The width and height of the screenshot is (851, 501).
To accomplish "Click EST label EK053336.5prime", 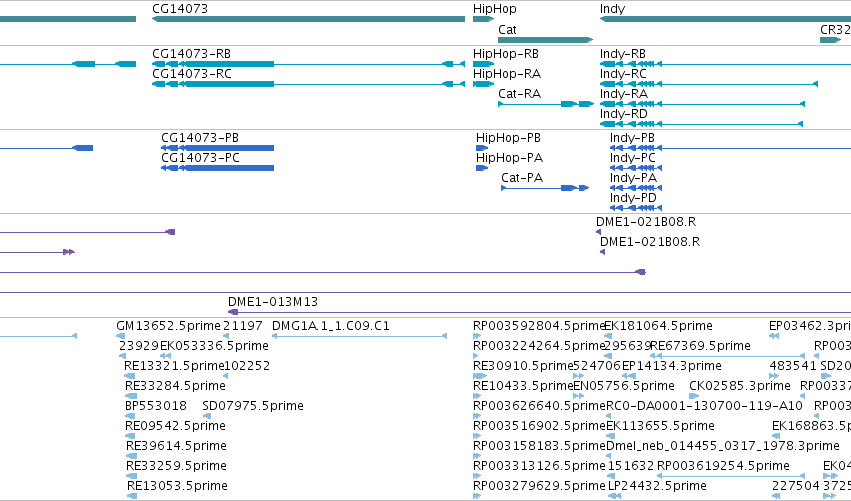I will point(214,347).
